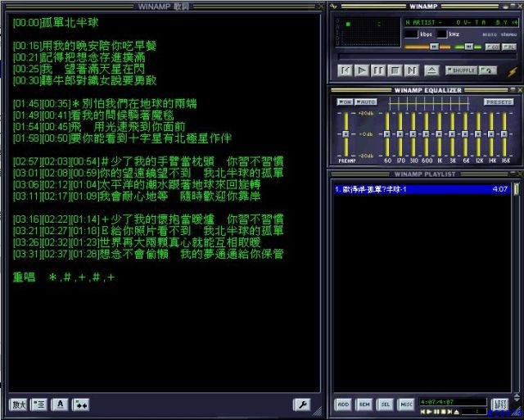
Task: Open file with the Eject button
Action: click(x=431, y=71)
